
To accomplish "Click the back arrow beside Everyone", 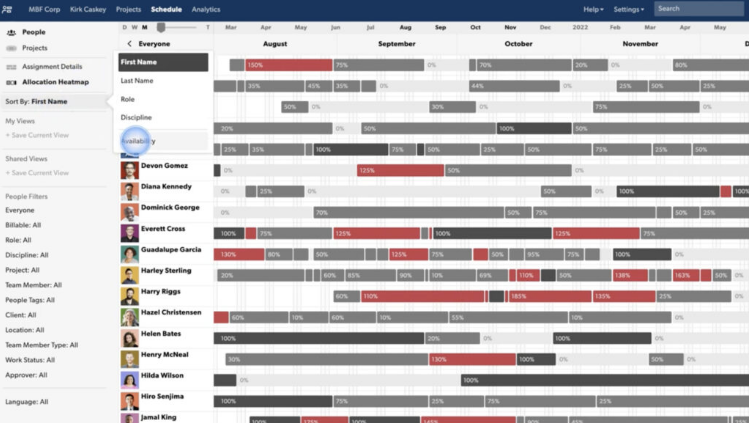I will pos(129,44).
